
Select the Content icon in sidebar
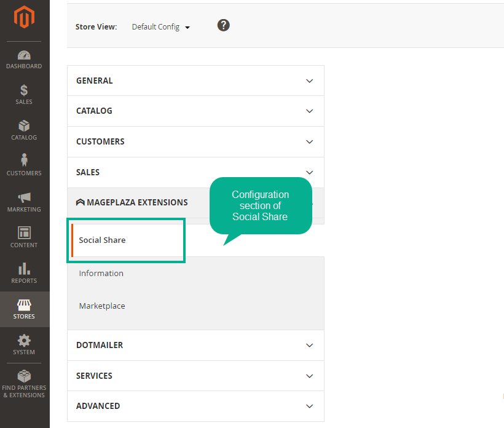[x=24, y=237]
